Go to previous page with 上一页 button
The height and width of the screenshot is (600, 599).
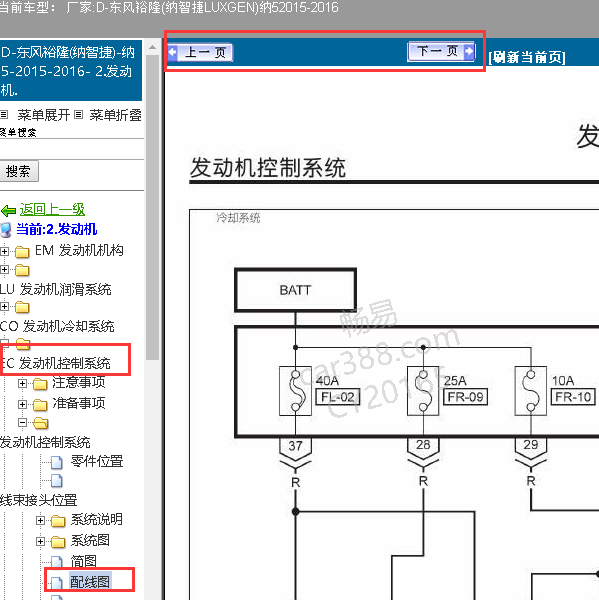200,52
